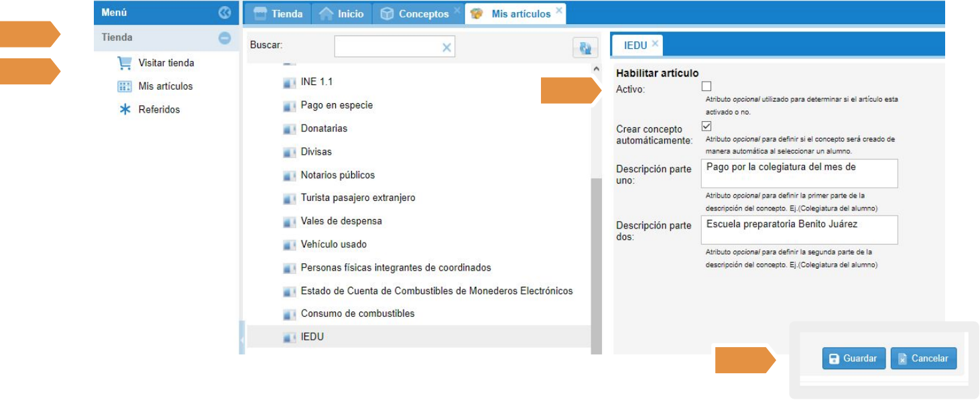Screen dimensions: 980x400
Task: Open the Inicio tab
Action: (x=342, y=13)
